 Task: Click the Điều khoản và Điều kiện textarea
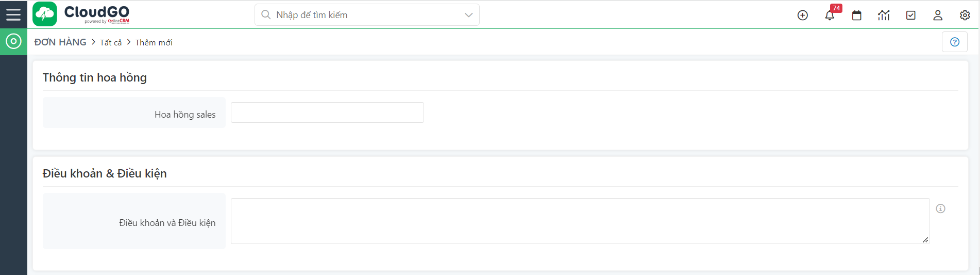(x=580, y=221)
